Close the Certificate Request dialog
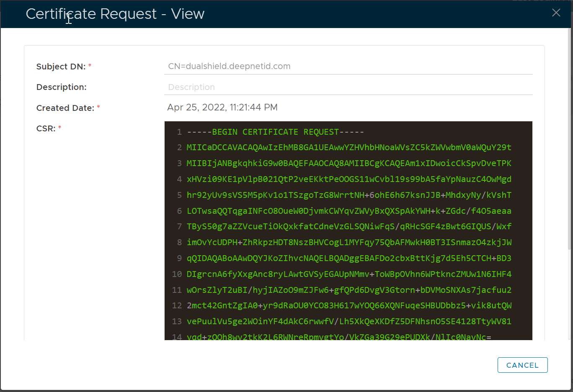Image resolution: width=573 pixels, height=392 pixels. coord(556,13)
